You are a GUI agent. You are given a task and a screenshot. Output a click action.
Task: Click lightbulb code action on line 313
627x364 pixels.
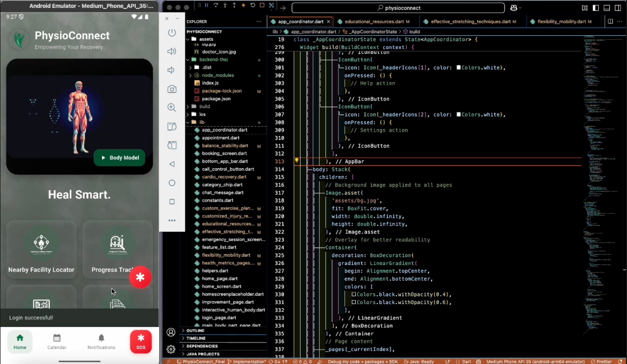point(297,160)
